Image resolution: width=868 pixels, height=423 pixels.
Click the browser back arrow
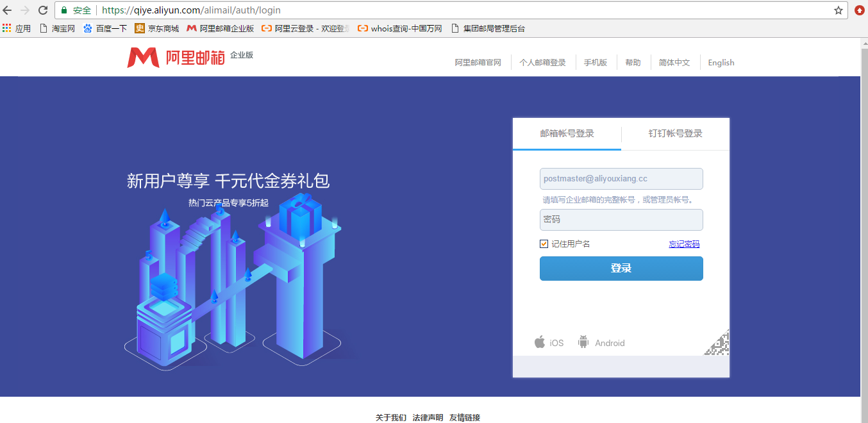tap(8, 10)
